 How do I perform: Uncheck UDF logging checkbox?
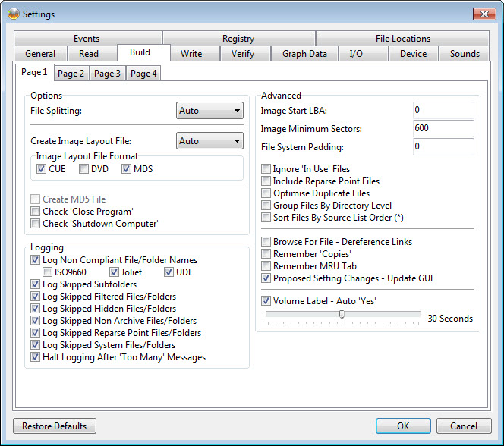tap(169, 272)
